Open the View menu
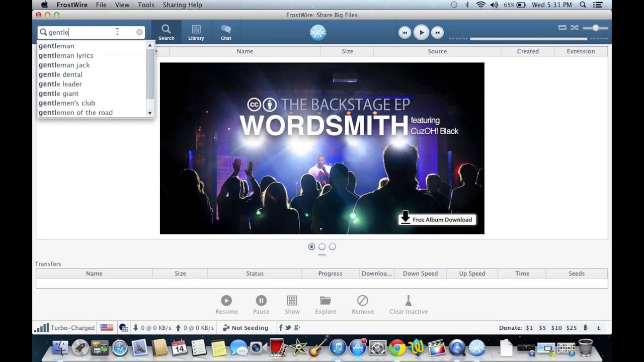This screenshot has width=644, height=362. pos(122,5)
